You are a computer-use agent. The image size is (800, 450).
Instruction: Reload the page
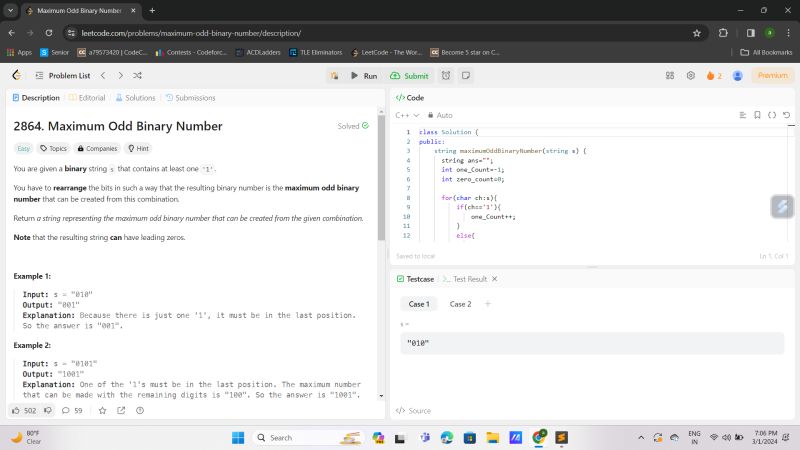(48, 33)
